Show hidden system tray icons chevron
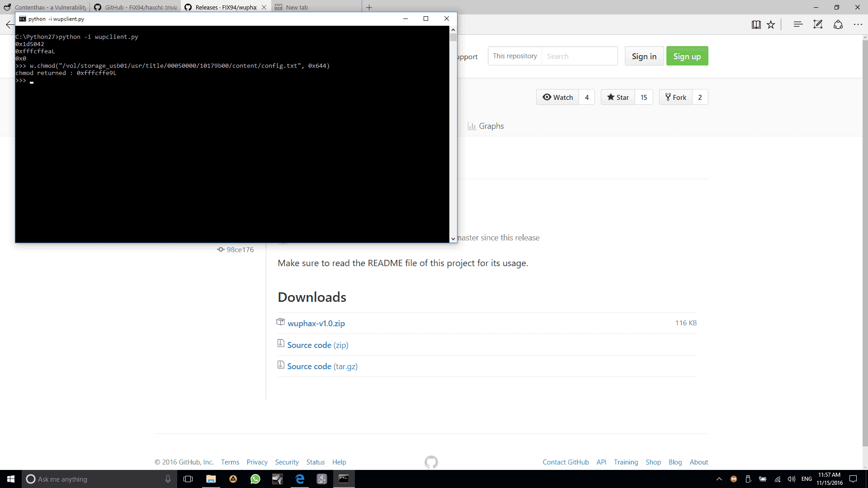 pyautogui.click(x=719, y=479)
